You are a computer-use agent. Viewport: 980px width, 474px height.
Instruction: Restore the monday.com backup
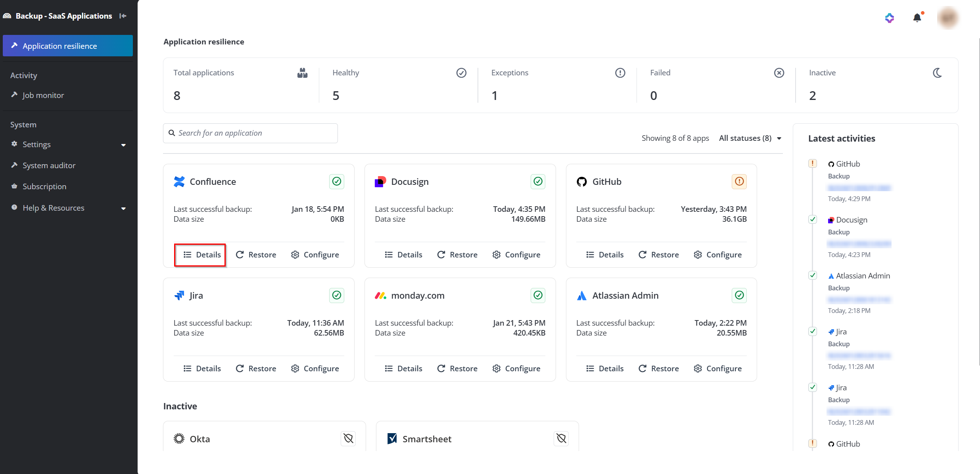(457, 368)
